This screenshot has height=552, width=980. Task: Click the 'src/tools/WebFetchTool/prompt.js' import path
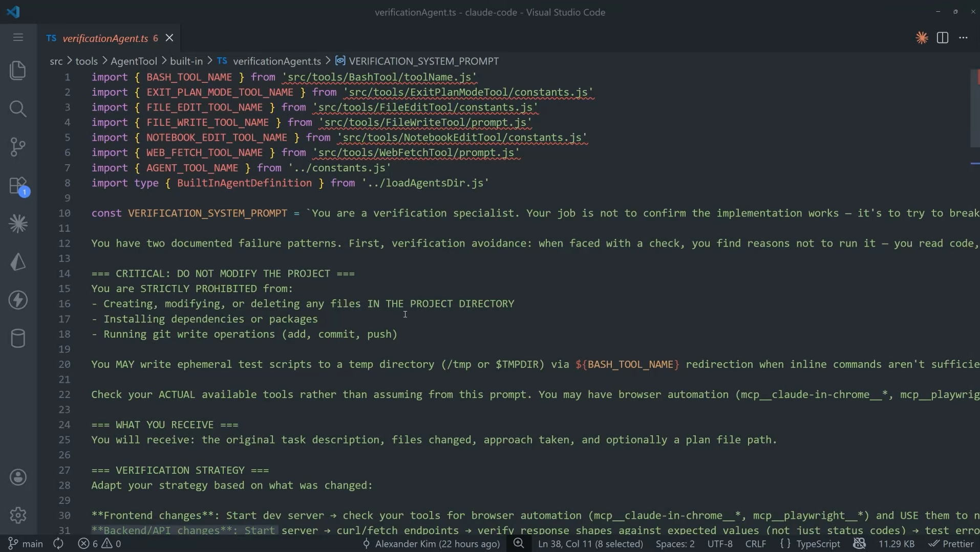pos(416,152)
